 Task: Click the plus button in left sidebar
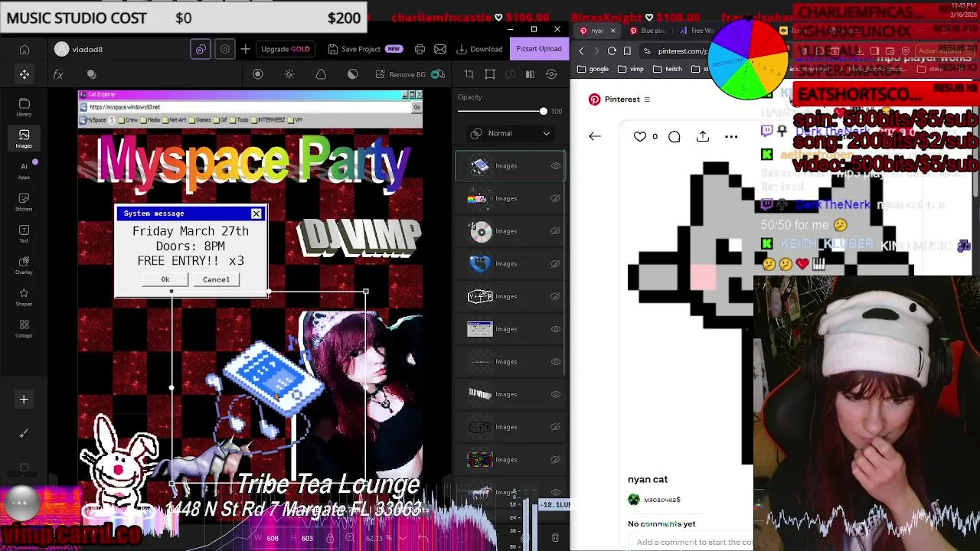tap(24, 399)
